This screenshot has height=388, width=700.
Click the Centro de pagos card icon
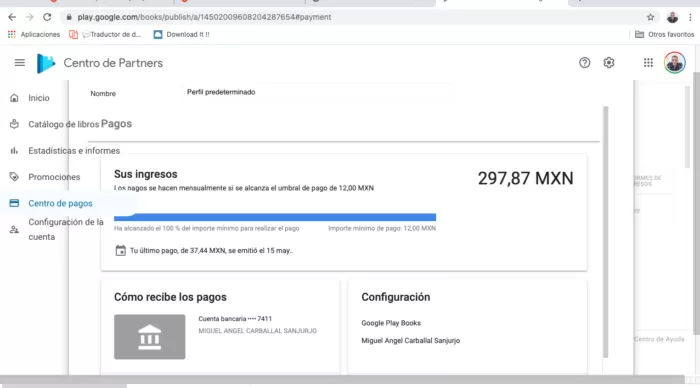(x=14, y=203)
